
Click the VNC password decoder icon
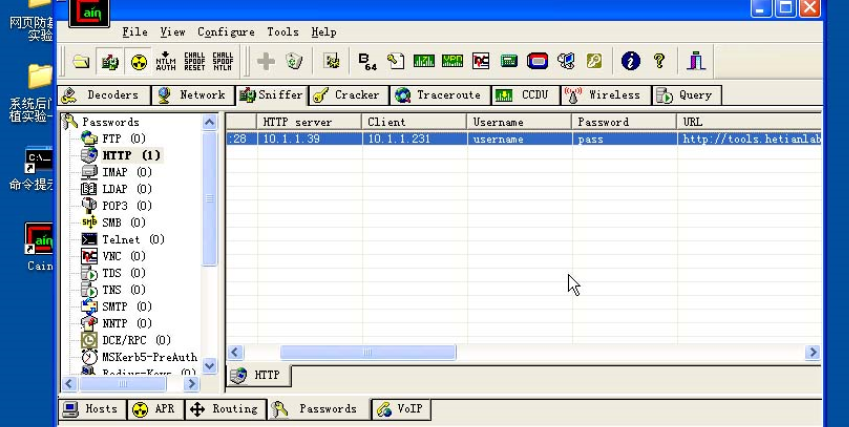481,61
